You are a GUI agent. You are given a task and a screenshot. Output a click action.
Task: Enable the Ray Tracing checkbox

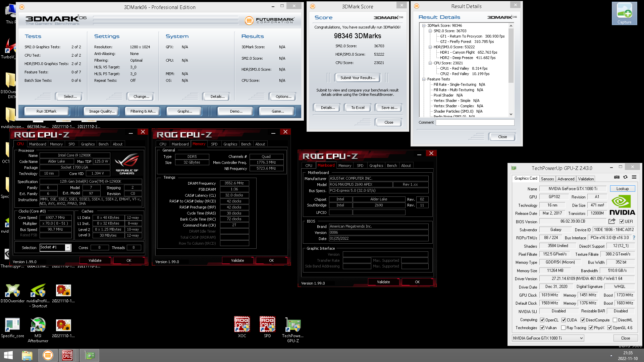coord(563,328)
